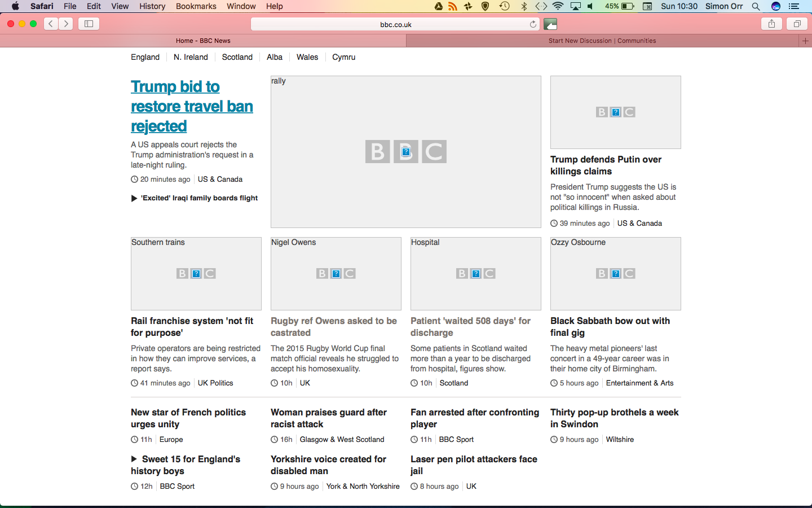Open the Bookmarks menu
The image size is (812, 508).
pos(196,6)
